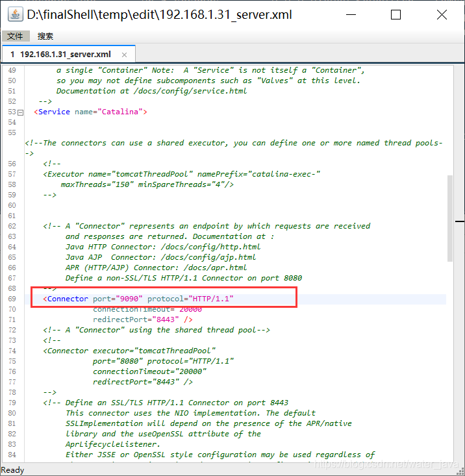
Task: Click the shared thread pool comment line 72
Action: [157, 330]
